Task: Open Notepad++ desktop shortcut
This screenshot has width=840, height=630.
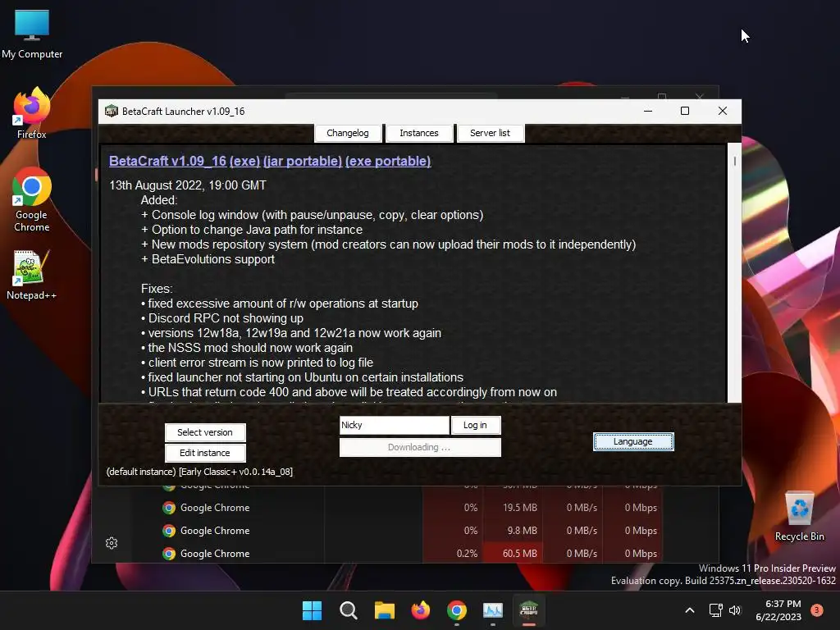Action: click(32, 275)
